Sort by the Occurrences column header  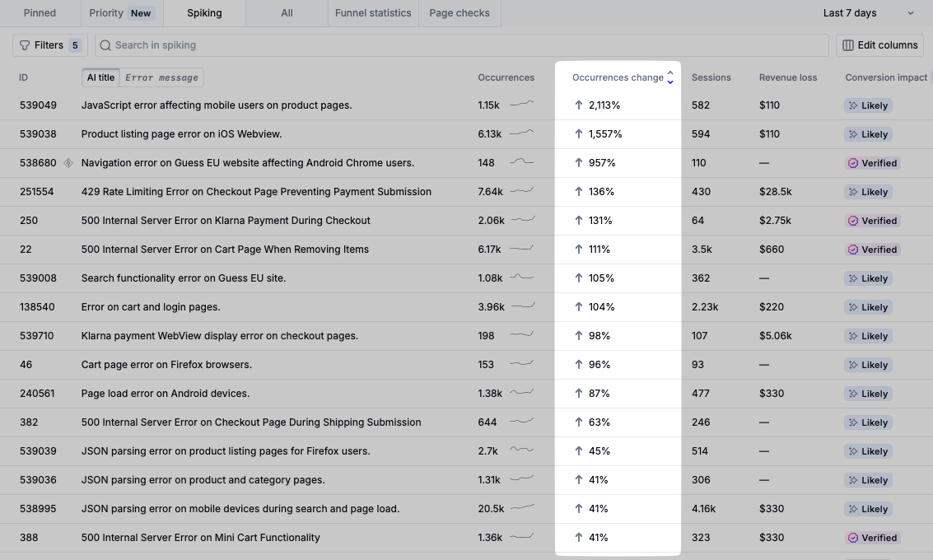506,77
